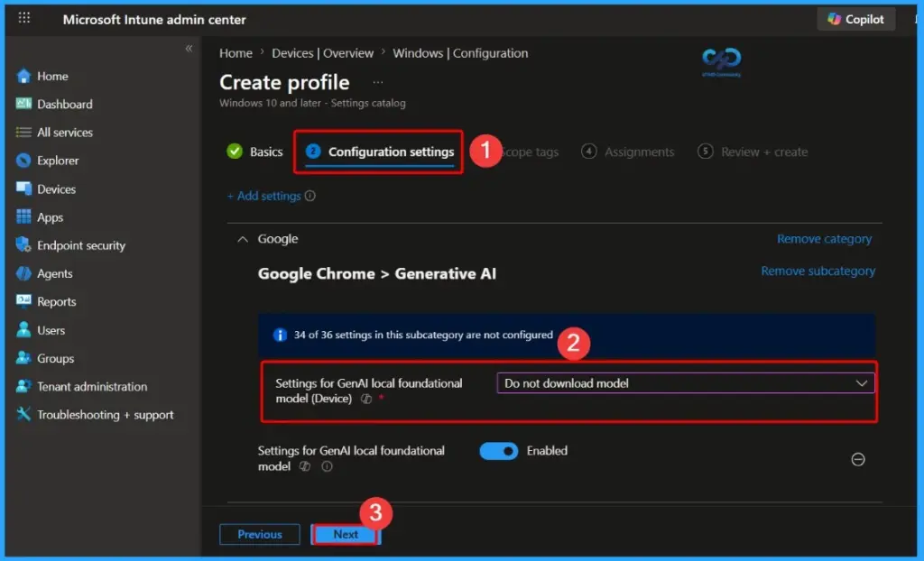Open the Do not download model dropdown
The height and width of the screenshot is (561, 924).
pos(686,383)
